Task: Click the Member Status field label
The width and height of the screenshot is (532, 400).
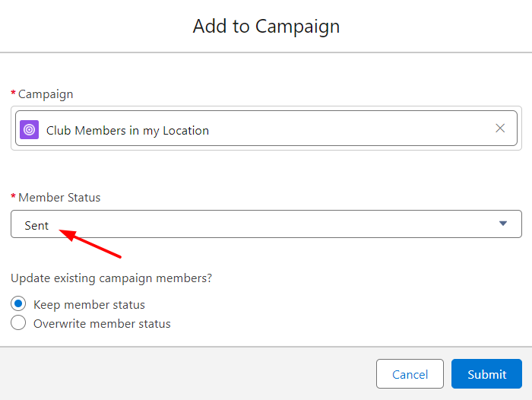Action: [x=59, y=198]
